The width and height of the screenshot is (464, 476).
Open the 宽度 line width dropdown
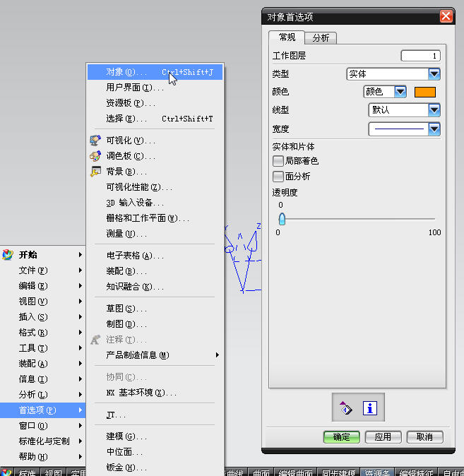pyautogui.click(x=404, y=129)
